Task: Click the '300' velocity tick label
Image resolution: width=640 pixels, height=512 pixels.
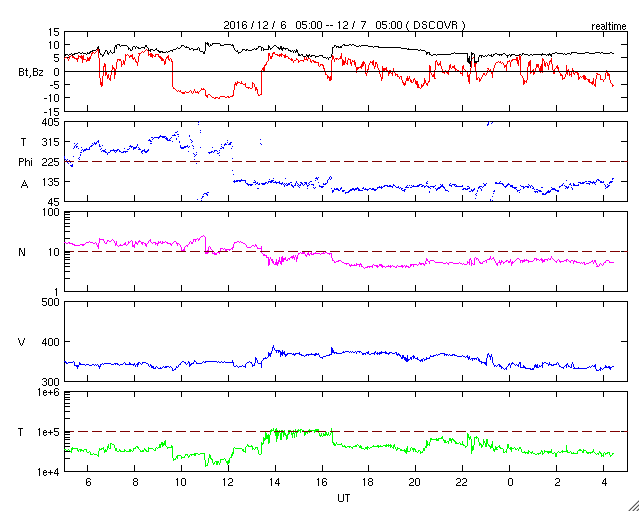Action: coord(51,382)
